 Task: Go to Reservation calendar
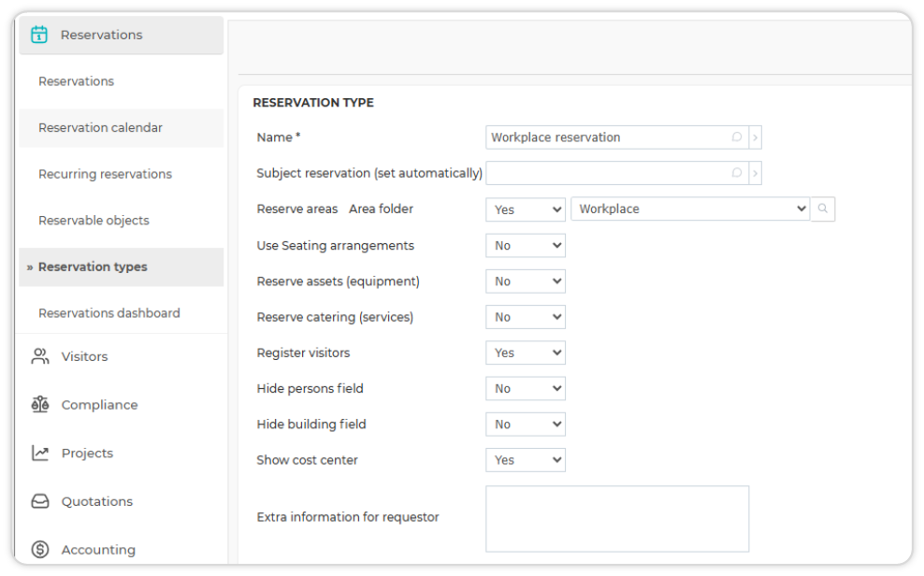(122, 128)
